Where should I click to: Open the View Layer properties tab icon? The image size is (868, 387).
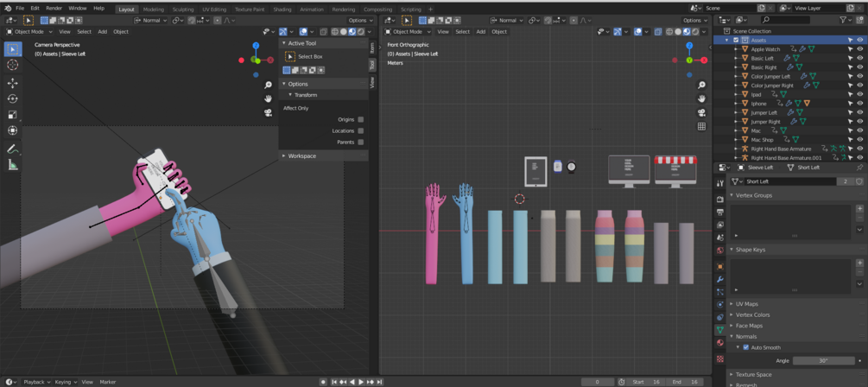coord(720,225)
